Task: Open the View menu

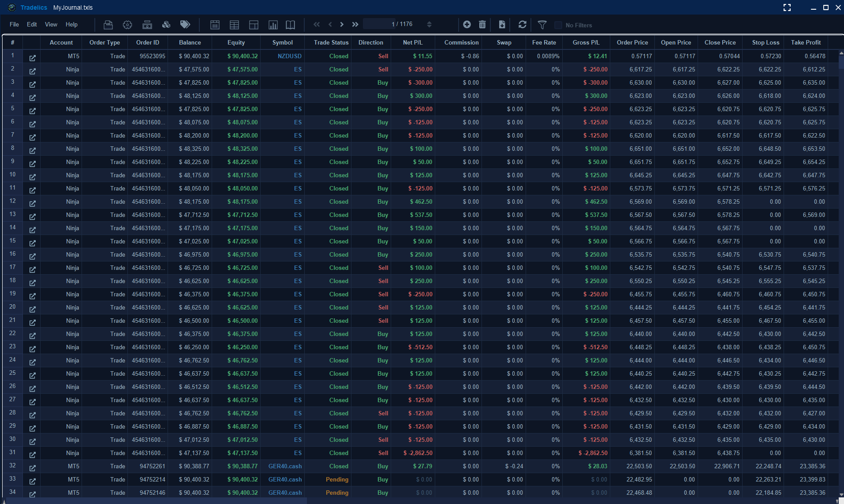Action: point(51,25)
